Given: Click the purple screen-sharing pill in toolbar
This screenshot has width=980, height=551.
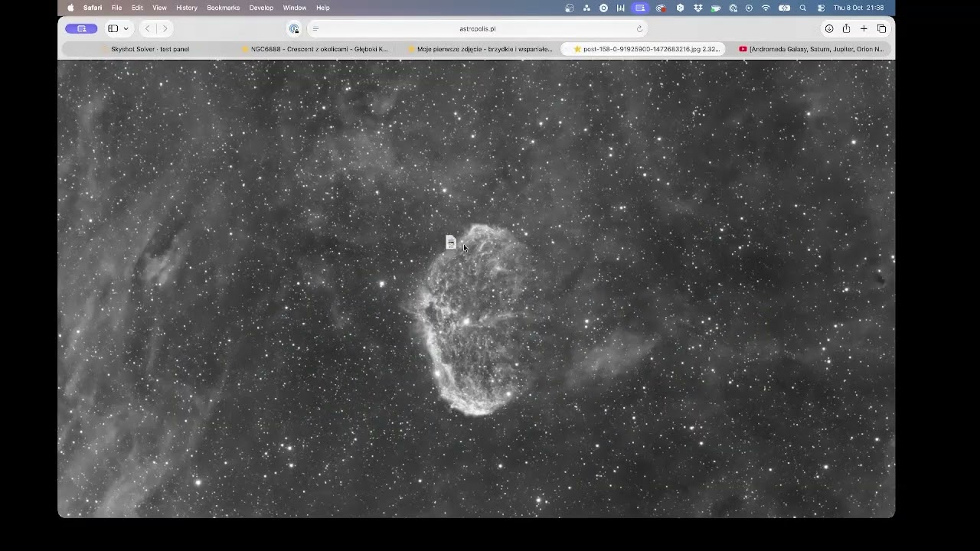Looking at the screenshot, I should click(x=81, y=28).
